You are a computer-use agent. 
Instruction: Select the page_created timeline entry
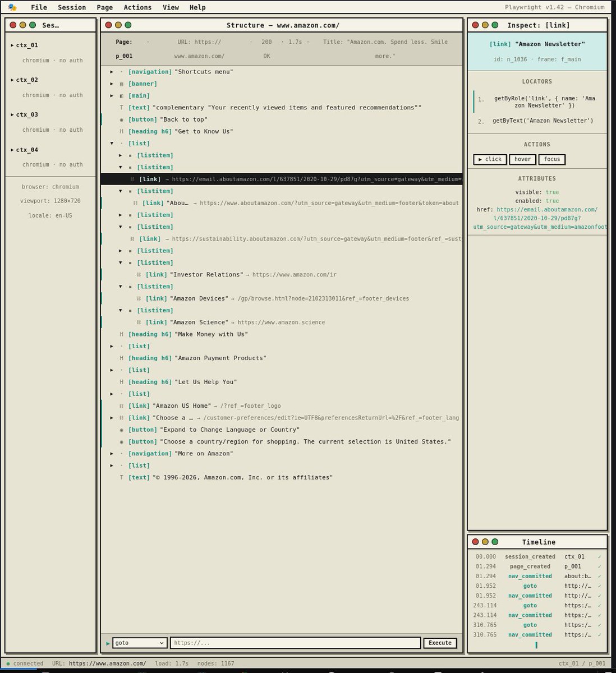click(537, 566)
